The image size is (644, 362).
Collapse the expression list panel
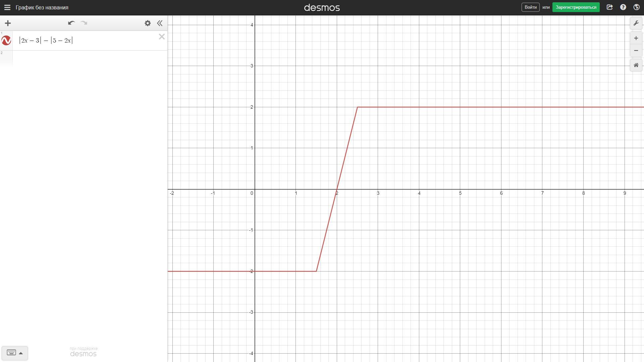160,23
